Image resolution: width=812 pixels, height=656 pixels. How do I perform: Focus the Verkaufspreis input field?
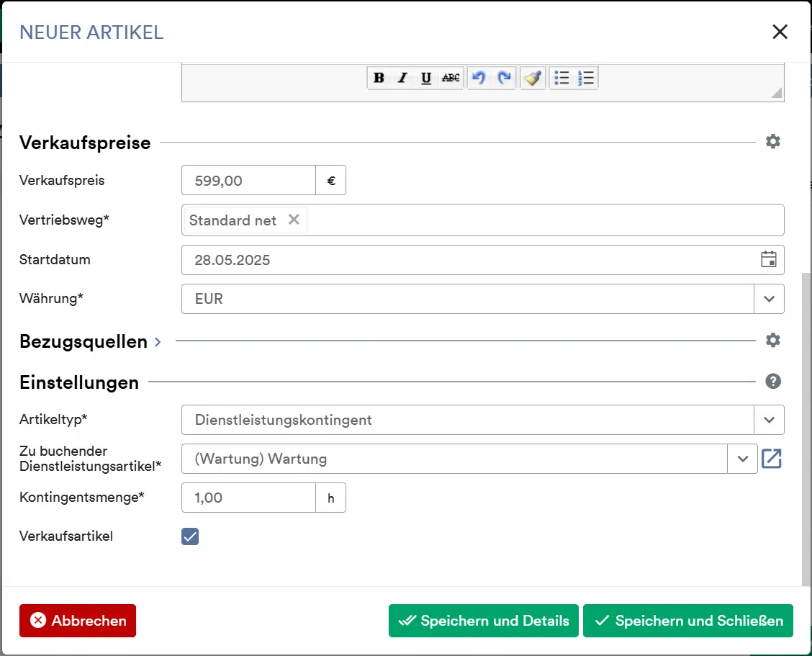pos(248,180)
